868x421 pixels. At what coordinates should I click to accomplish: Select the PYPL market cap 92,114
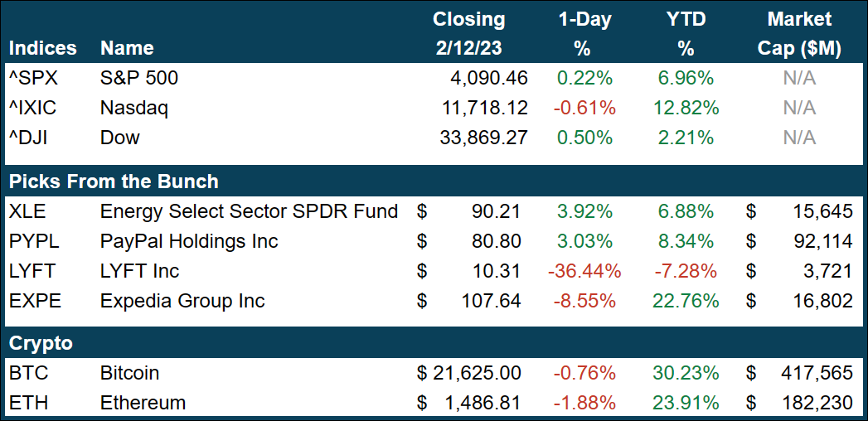(822, 241)
